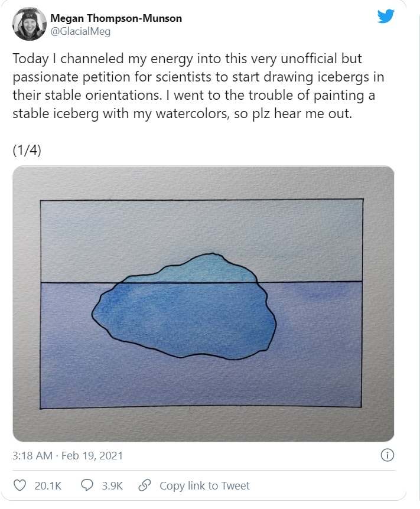Click the reply speech bubble icon
Image resolution: width=420 pixels, height=509 pixels.
[87, 485]
